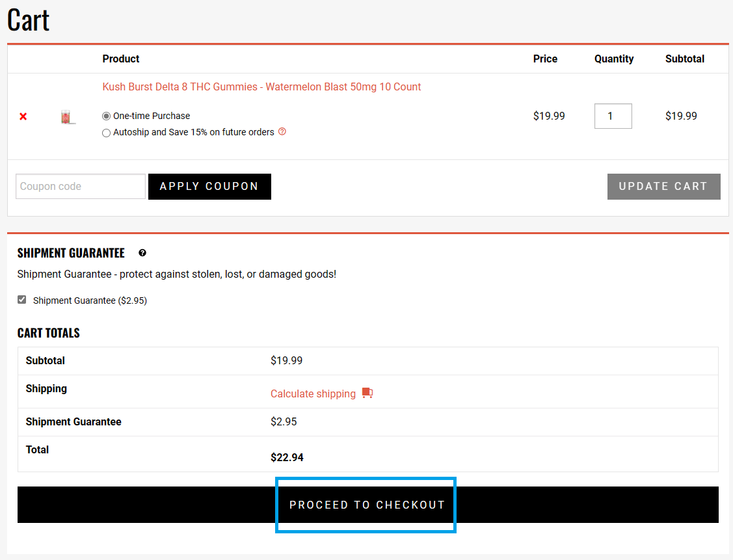Viewport: 733px width, 560px height.
Task: Click the Update Cart button
Action: pyautogui.click(x=663, y=186)
